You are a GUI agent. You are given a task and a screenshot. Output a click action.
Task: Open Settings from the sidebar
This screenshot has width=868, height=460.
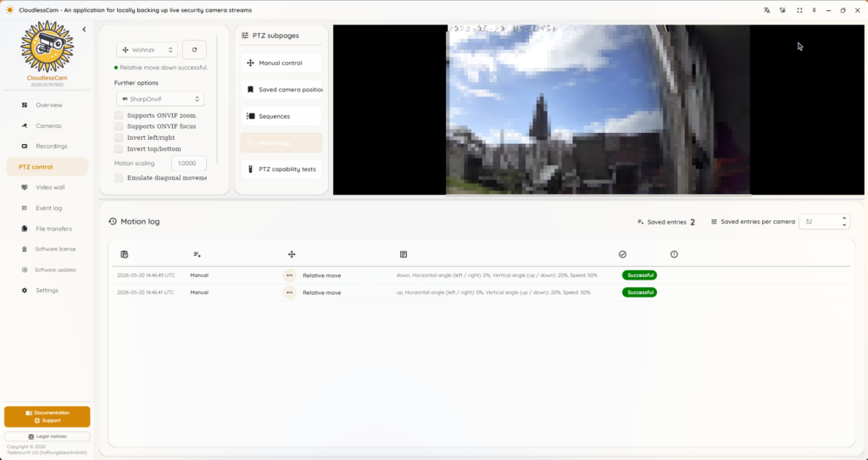47,290
